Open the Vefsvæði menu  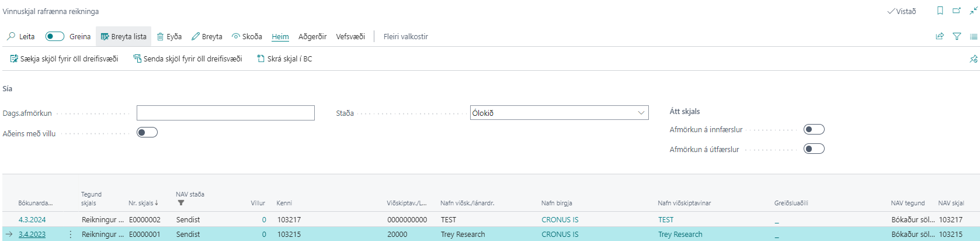point(350,36)
